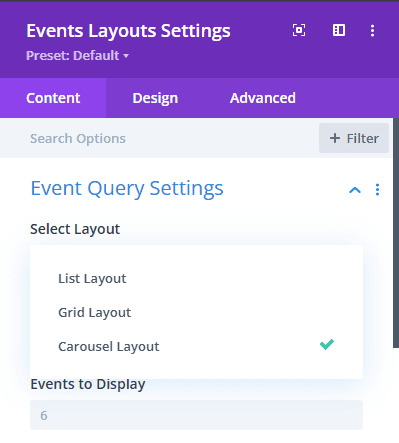Open the Advanced tab

[263, 98]
